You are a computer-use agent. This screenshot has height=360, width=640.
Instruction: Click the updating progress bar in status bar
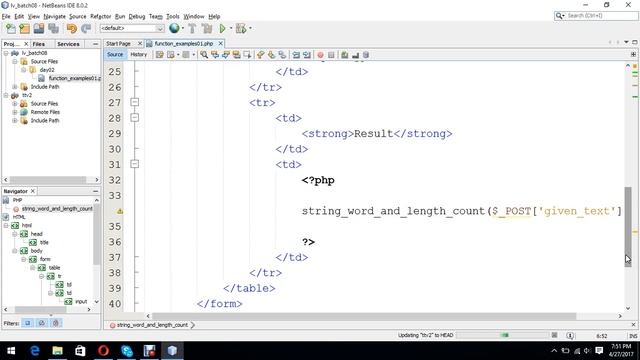pos(502,335)
